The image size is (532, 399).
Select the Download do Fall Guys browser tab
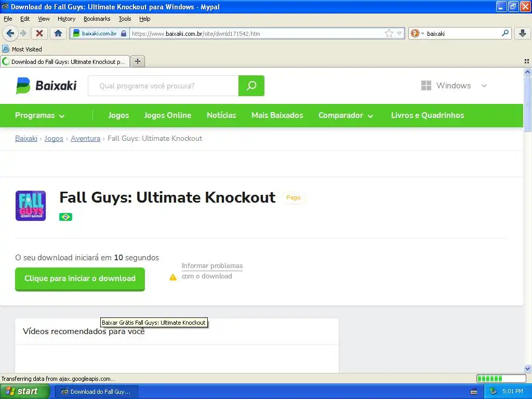coord(65,61)
